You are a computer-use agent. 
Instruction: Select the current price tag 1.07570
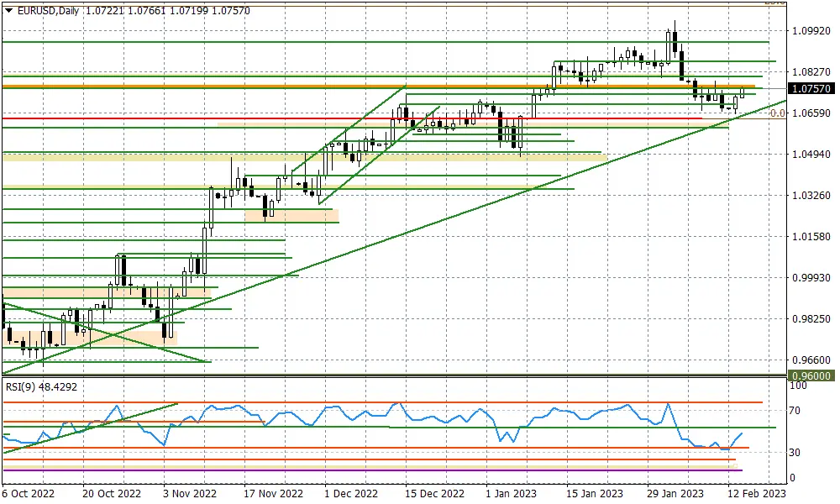point(811,89)
